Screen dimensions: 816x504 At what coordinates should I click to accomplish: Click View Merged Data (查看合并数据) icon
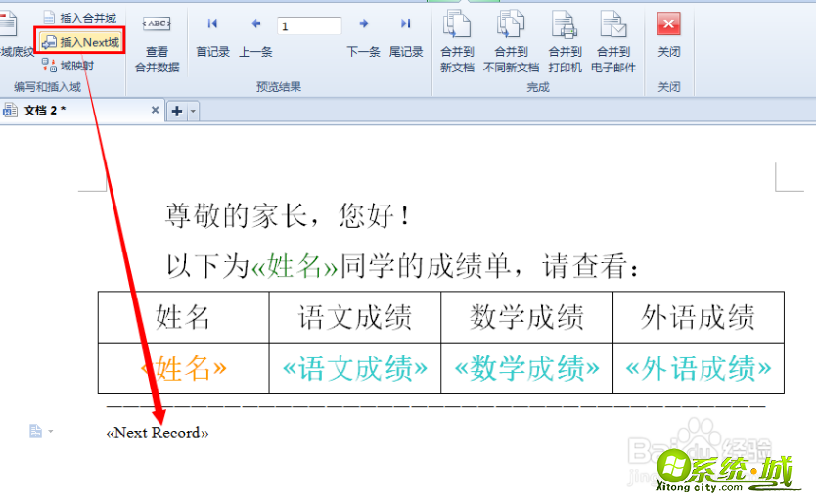pyautogui.click(x=157, y=23)
